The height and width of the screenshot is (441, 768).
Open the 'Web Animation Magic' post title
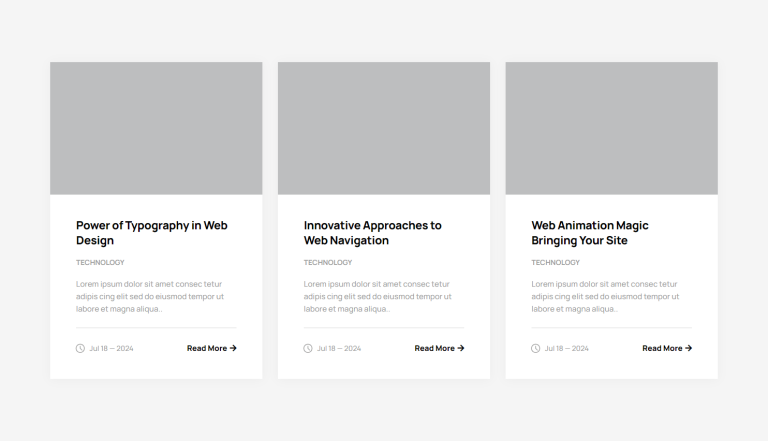point(590,233)
